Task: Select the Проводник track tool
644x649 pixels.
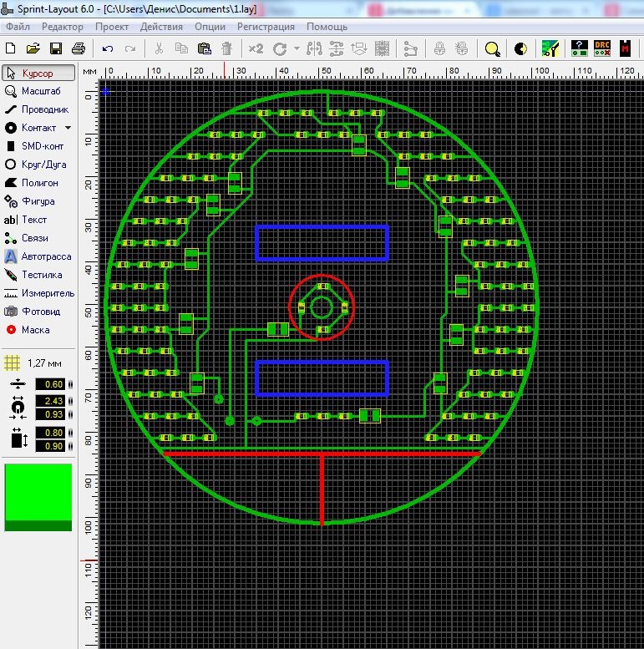Action: pos(38,109)
